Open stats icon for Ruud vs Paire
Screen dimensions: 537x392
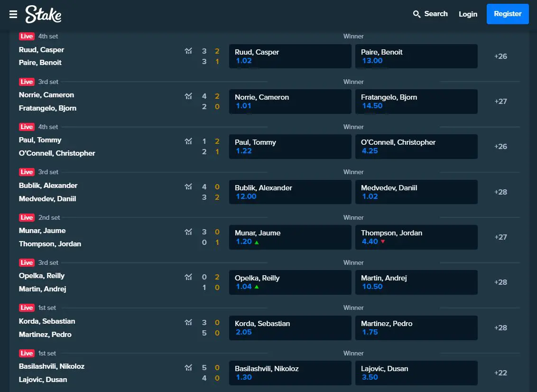pos(188,51)
